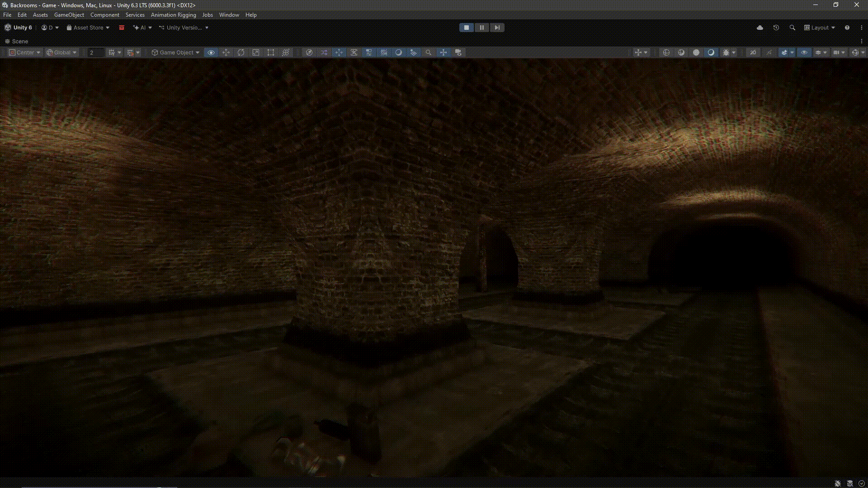Select the Rect tool
This screenshot has height=488, width=868.
[271, 52]
